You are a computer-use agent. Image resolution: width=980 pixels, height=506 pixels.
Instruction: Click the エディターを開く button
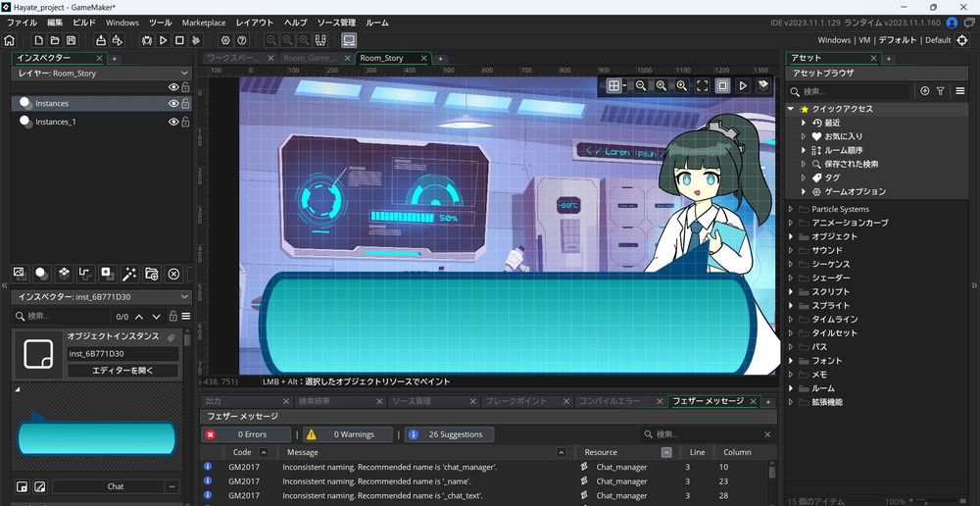click(122, 371)
